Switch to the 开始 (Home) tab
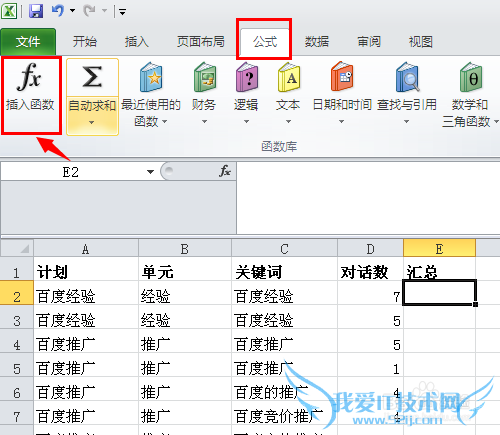The width and height of the screenshot is (500, 435). [x=85, y=42]
